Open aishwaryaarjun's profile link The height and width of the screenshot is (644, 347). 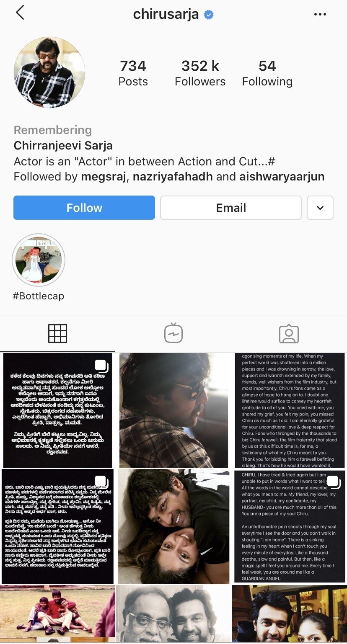(x=282, y=177)
